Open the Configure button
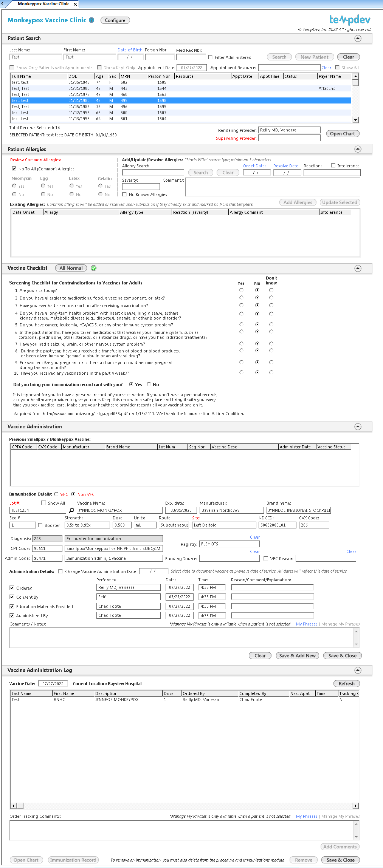The width and height of the screenshot is (383, 868). click(x=115, y=20)
